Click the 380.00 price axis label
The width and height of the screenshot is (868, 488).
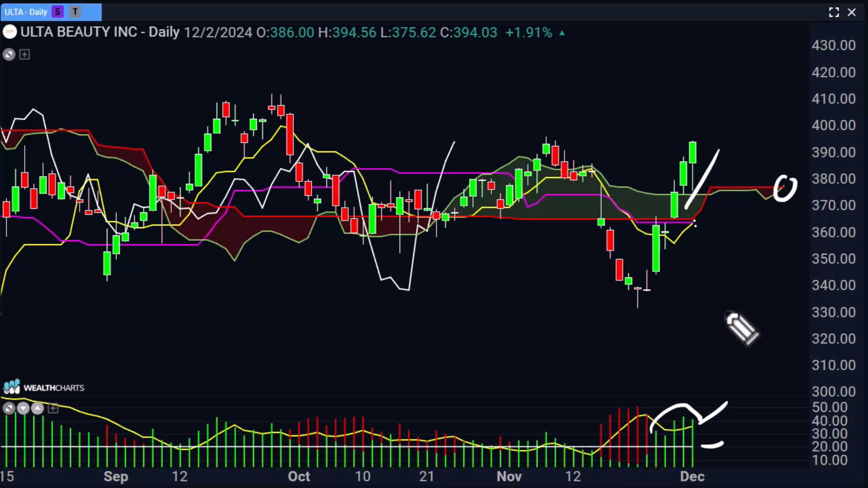(833, 179)
